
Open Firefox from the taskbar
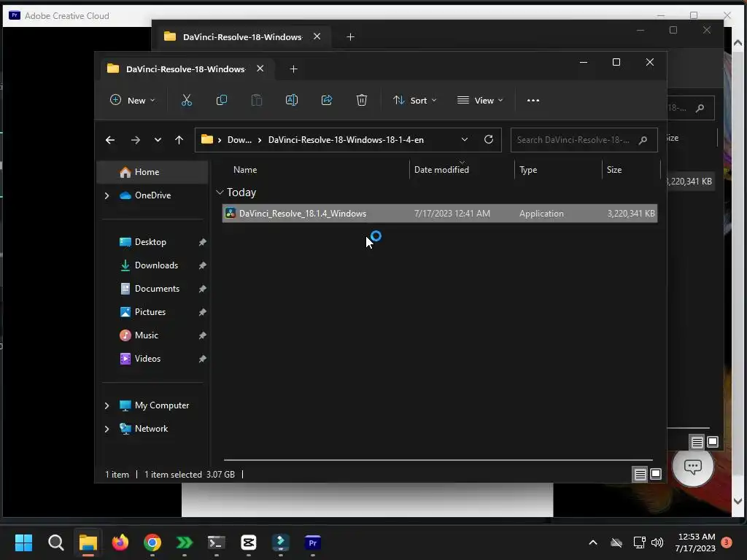(120, 542)
